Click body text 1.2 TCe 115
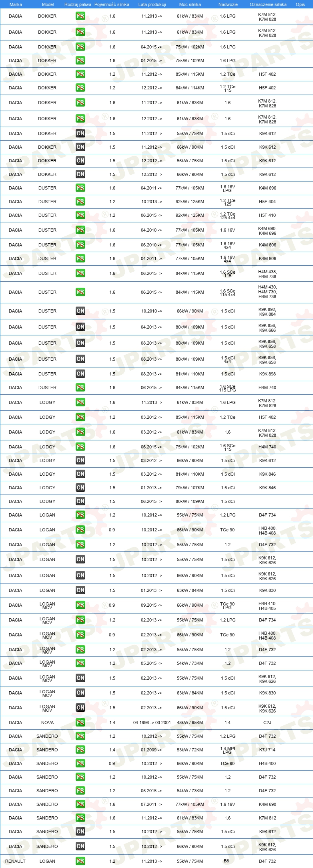This screenshot has width=313, height=868. point(227,89)
